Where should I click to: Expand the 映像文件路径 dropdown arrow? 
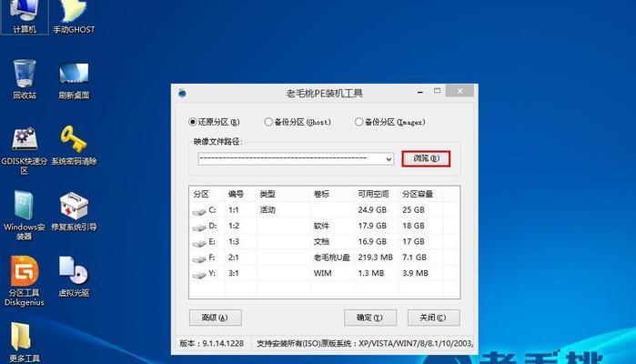(389, 158)
